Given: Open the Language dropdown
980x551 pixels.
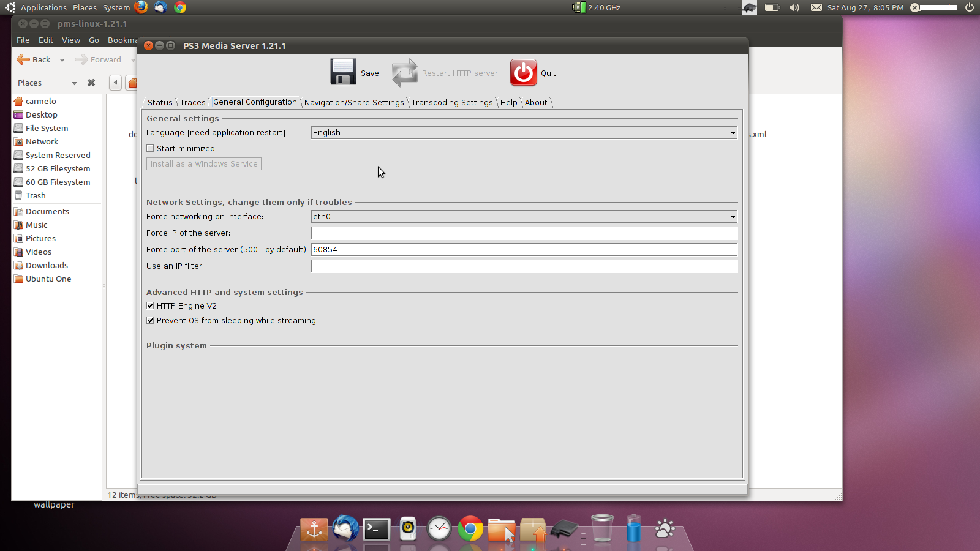Looking at the screenshot, I should tap(524, 132).
